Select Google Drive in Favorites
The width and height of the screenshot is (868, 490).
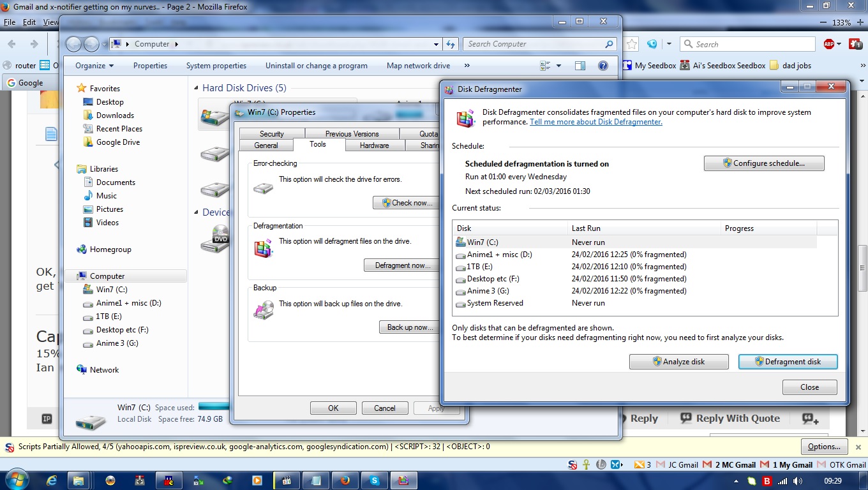tap(117, 142)
